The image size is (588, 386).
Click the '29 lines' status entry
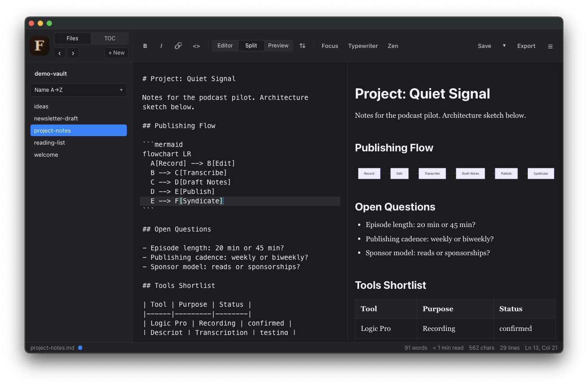click(x=510, y=348)
